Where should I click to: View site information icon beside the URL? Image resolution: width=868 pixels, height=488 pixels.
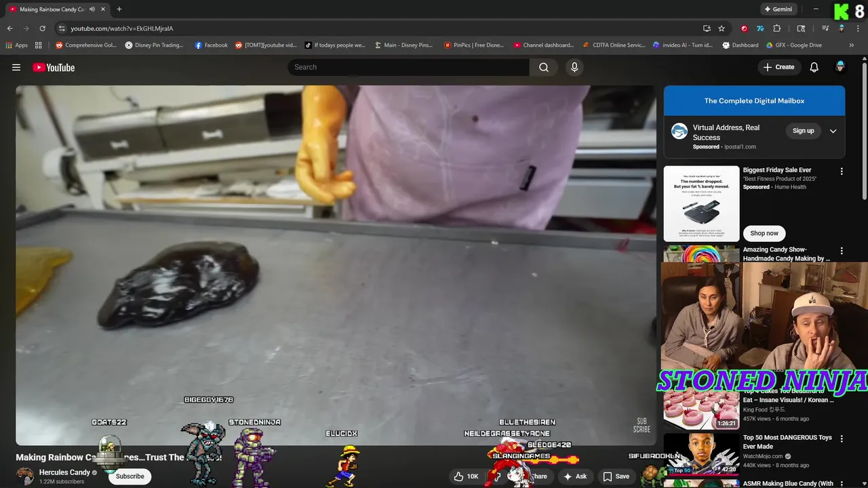click(62, 28)
